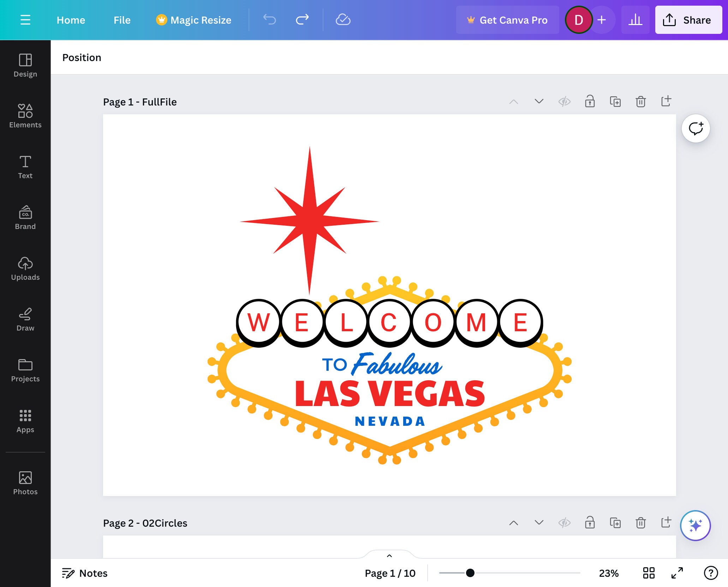Open the File menu
Screen dimensions: 728x587
(x=122, y=20)
